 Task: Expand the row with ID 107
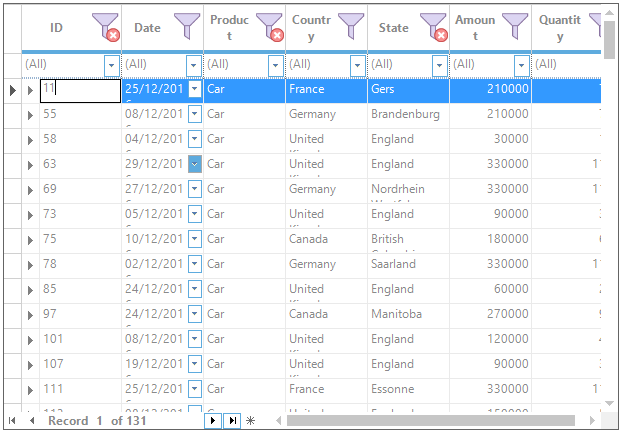pyautogui.click(x=31, y=365)
